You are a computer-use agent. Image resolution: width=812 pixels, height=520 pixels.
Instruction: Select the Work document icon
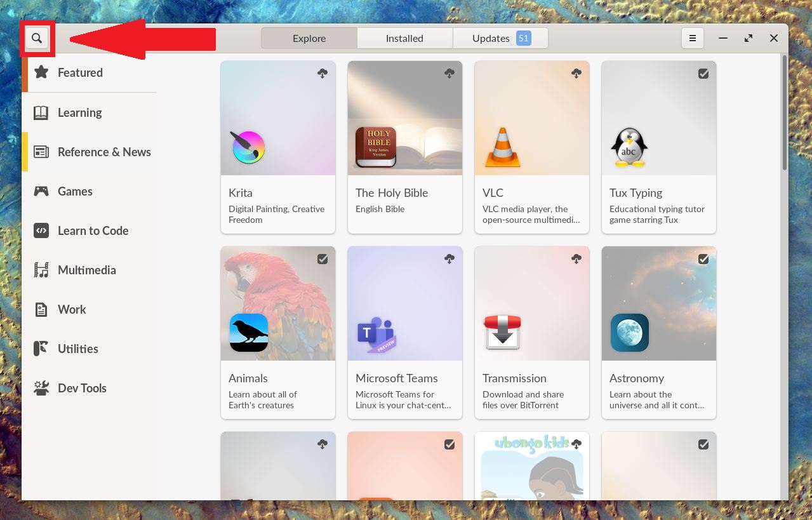click(x=41, y=309)
